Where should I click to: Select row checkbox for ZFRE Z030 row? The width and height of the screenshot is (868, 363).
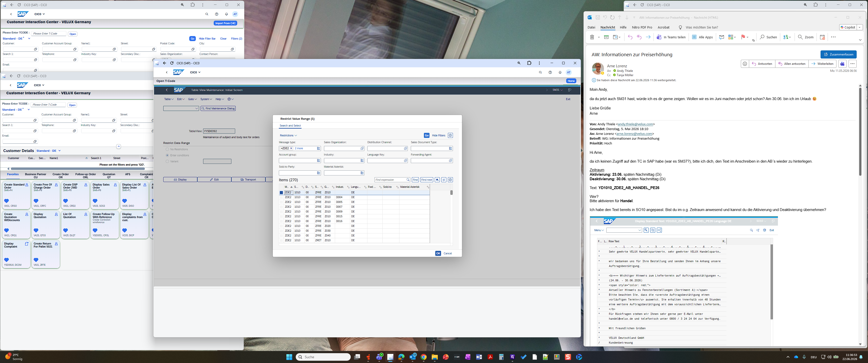[281, 231]
